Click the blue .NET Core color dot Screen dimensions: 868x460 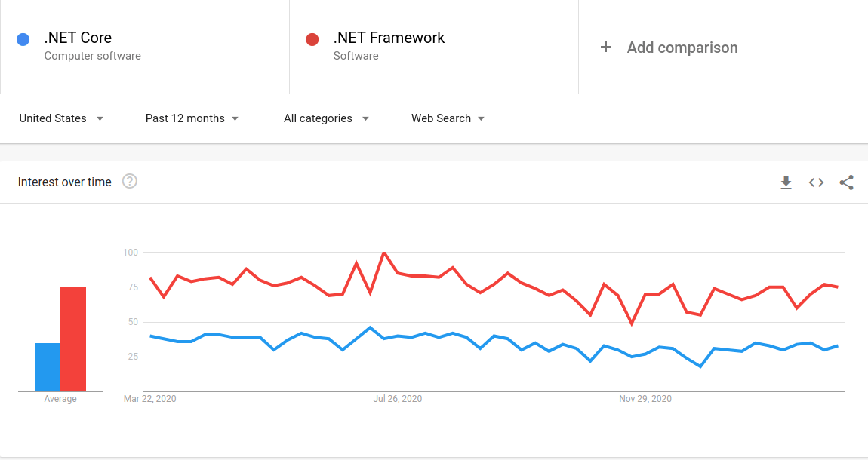coord(23,39)
